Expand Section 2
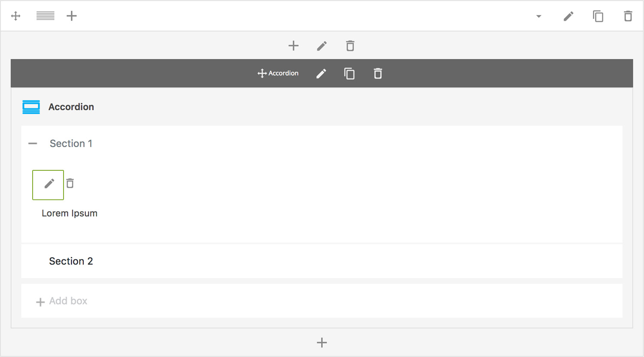Image resolution: width=644 pixels, height=357 pixels. coord(322,261)
